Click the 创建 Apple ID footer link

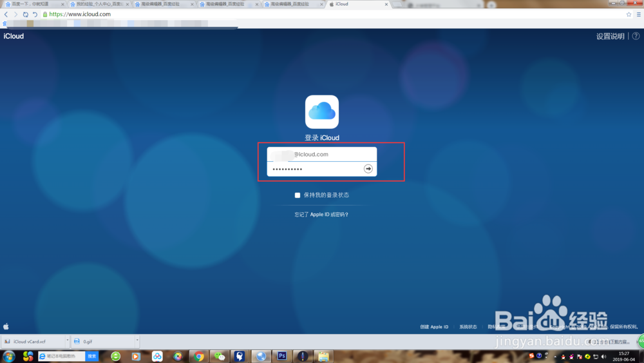click(x=434, y=327)
